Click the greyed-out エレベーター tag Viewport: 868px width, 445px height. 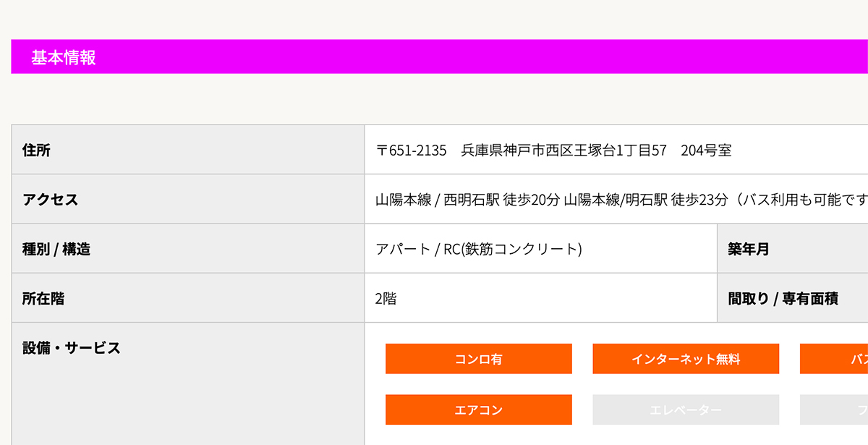(686, 410)
